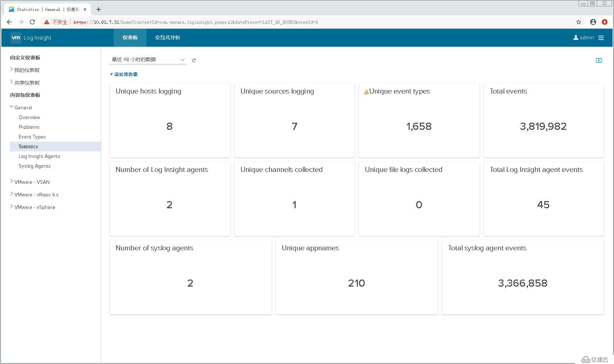
Task: Expand VMware - vSphere dashboards
Action: pyautogui.click(x=12, y=206)
